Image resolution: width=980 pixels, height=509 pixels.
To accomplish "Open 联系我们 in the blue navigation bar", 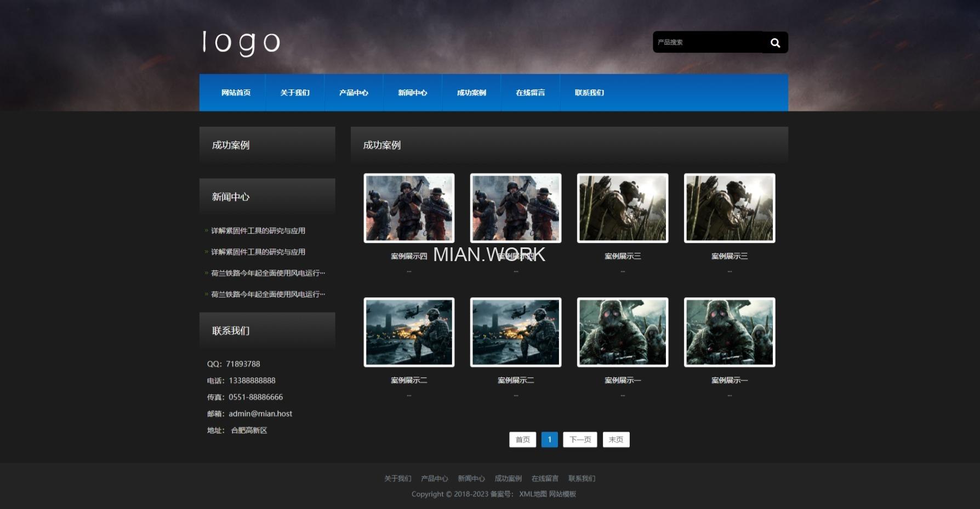I will point(589,93).
